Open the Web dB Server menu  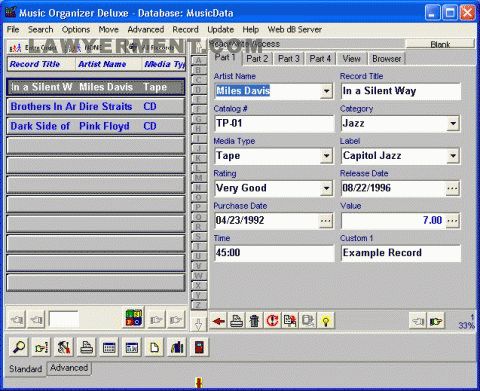(295, 29)
